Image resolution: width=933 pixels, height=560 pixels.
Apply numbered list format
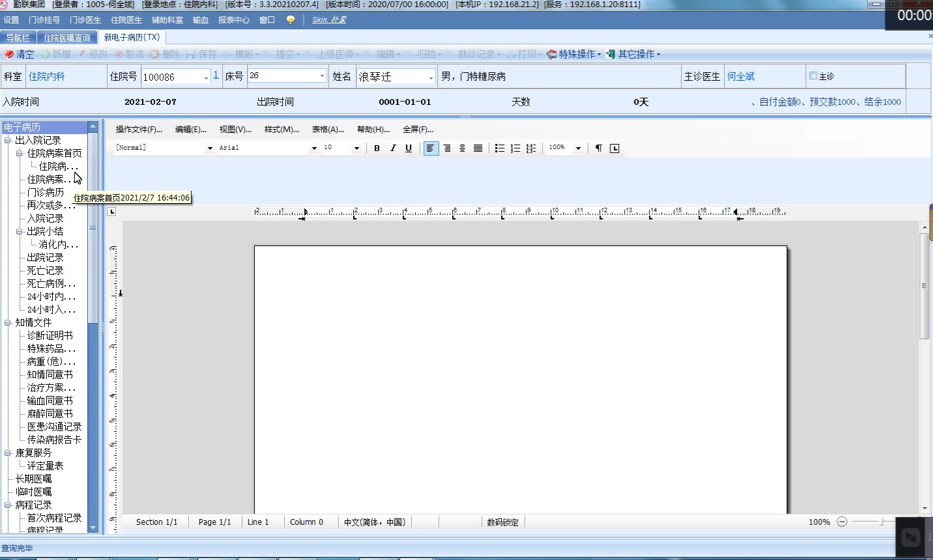click(515, 148)
